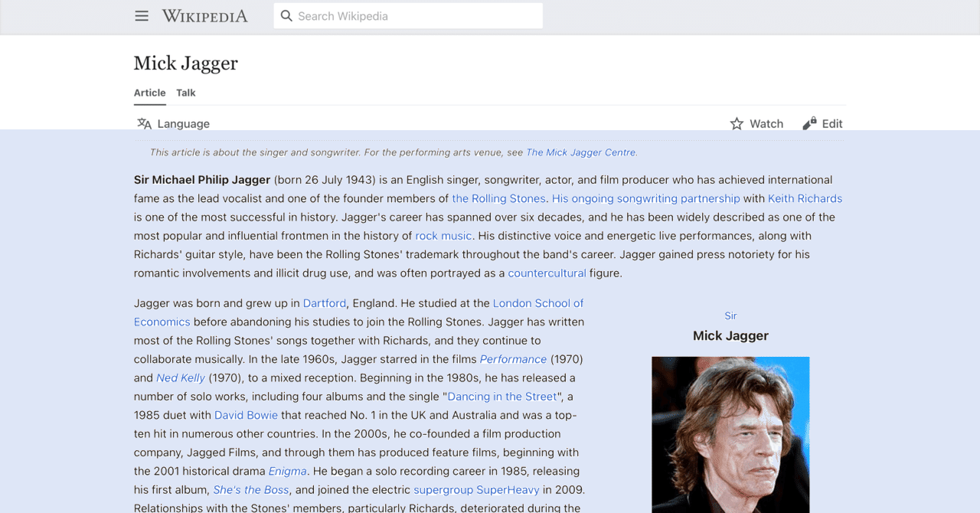Open She's the Boss album link
This screenshot has width=980, height=513.
click(x=251, y=489)
